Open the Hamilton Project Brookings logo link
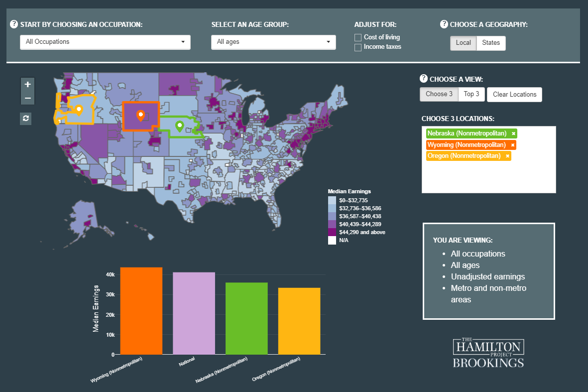This screenshot has width=588, height=392. [x=488, y=353]
